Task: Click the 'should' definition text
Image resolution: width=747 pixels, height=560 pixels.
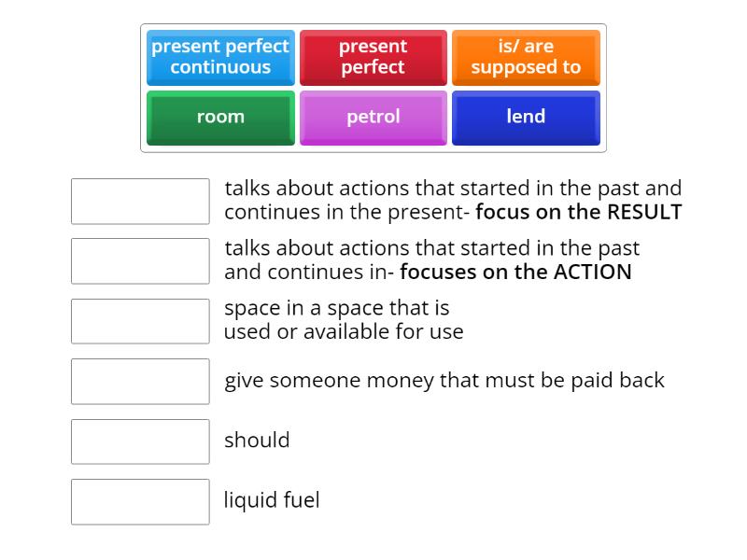Action: [257, 440]
